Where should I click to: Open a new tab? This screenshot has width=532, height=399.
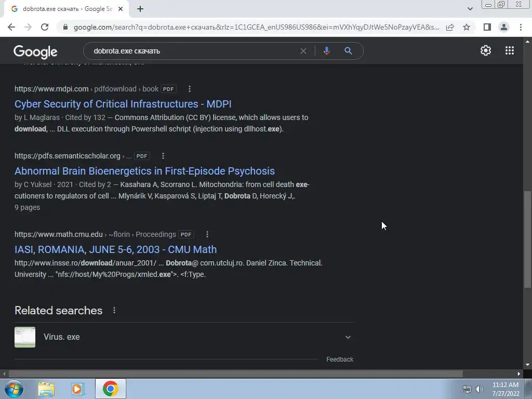coord(140,9)
